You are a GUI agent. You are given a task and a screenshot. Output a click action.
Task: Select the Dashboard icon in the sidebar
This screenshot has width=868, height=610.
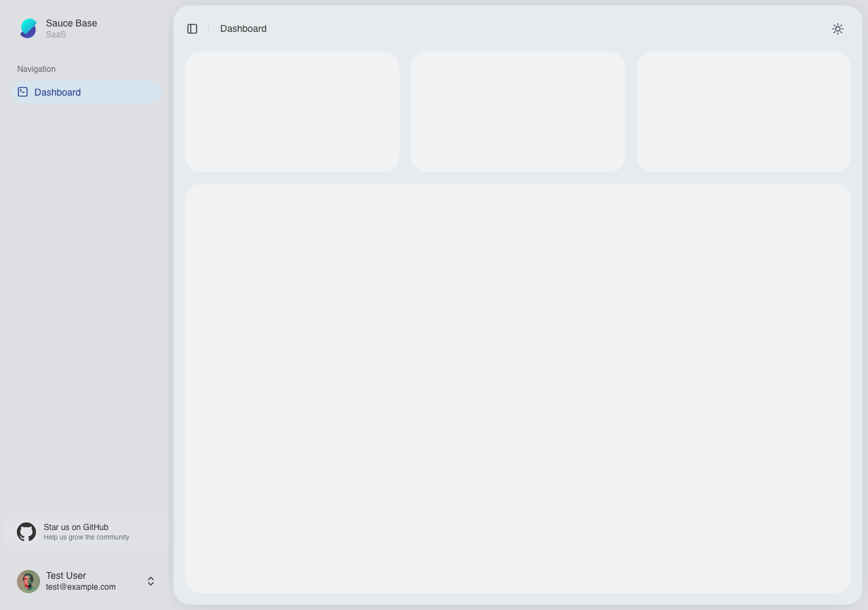click(x=22, y=91)
